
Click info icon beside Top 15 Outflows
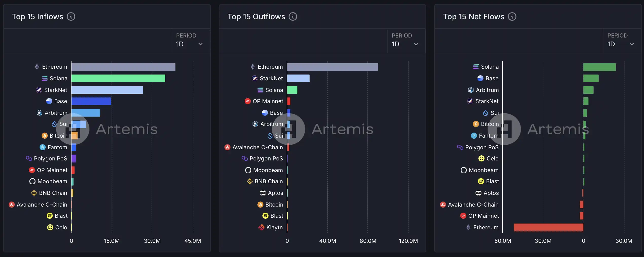(x=293, y=17)
